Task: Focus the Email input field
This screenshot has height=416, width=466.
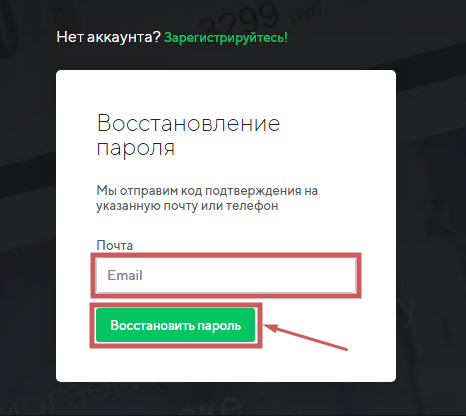Action: point(226,275)
